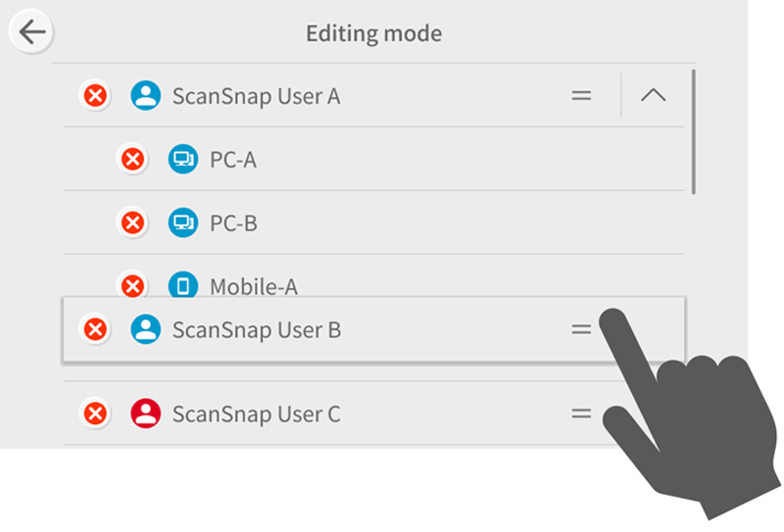Select the ScanSnap User C name
Image resolution: width=784 pixels, height=532 pixels.
click(256, 413)
